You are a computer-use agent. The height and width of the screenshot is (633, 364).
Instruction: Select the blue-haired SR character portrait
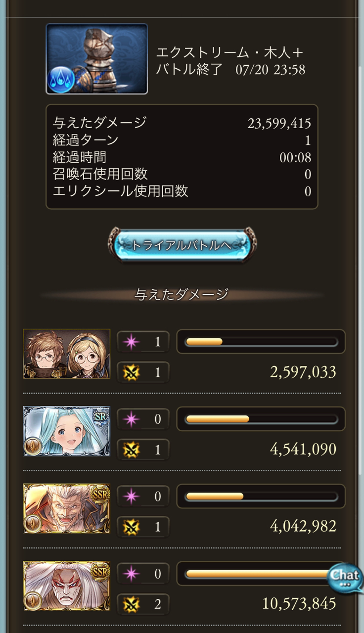point(66,431)
